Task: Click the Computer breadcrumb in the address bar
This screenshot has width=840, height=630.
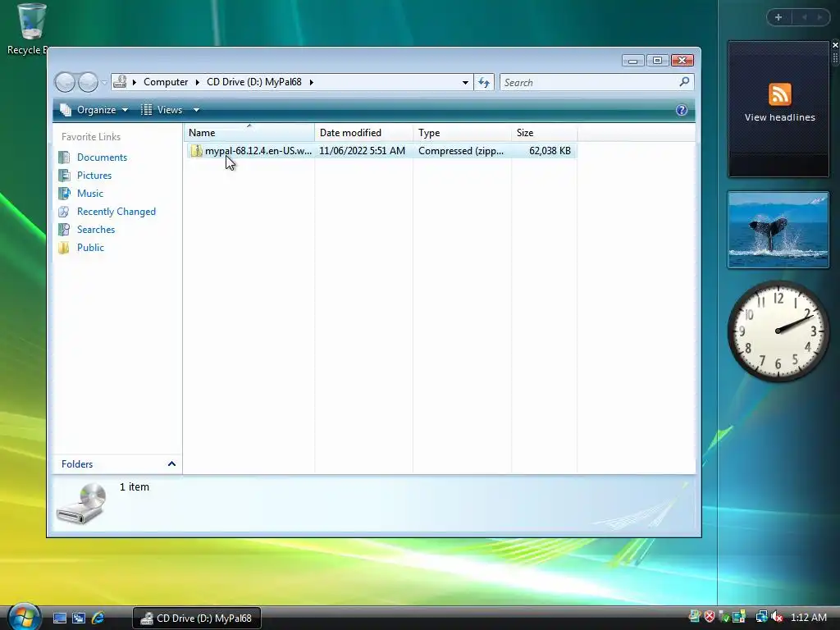Action: 166,82
